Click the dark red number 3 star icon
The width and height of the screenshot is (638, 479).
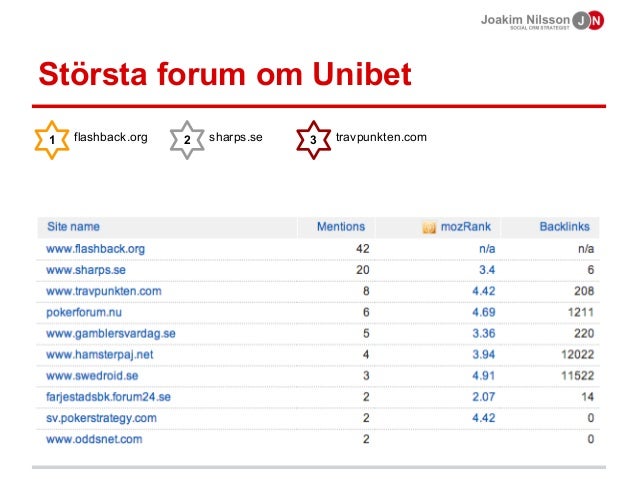pyautogui.click(x=313, y=140)
